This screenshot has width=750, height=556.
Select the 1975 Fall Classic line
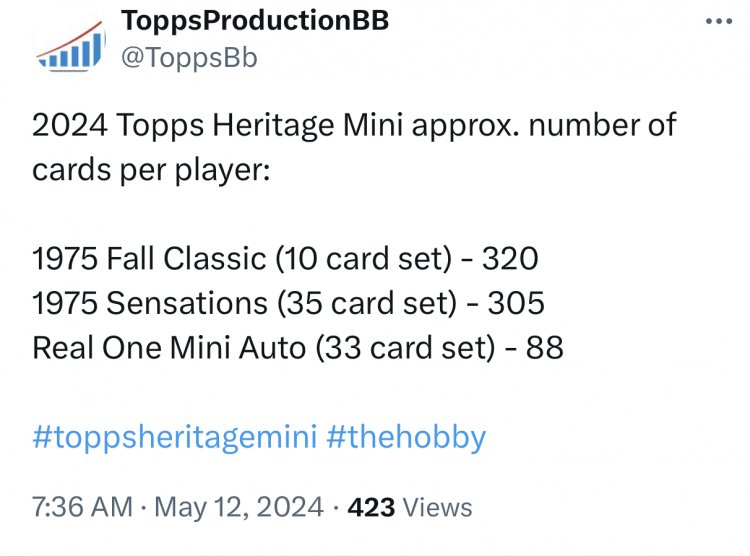click(285, 259)
